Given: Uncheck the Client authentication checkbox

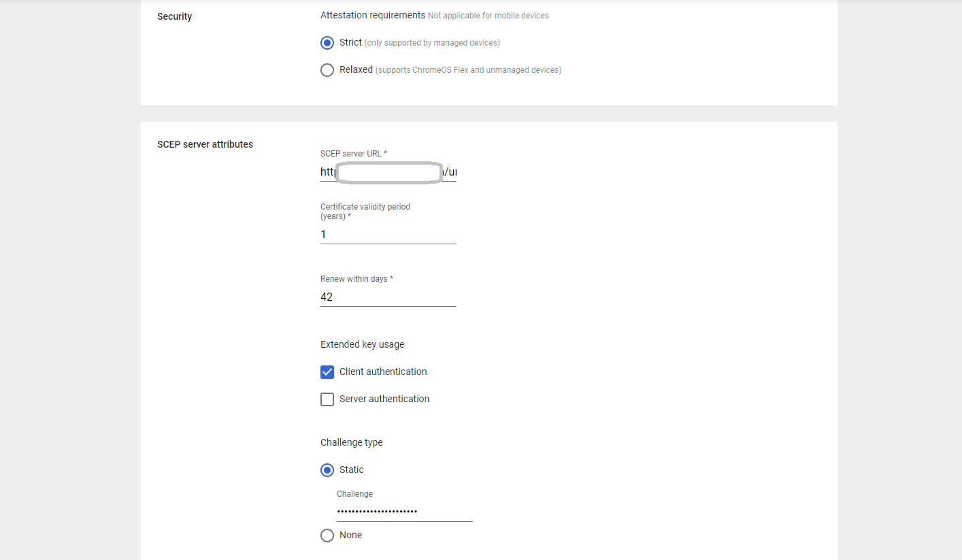Looking at the screenshot, I should click(327, 372).
